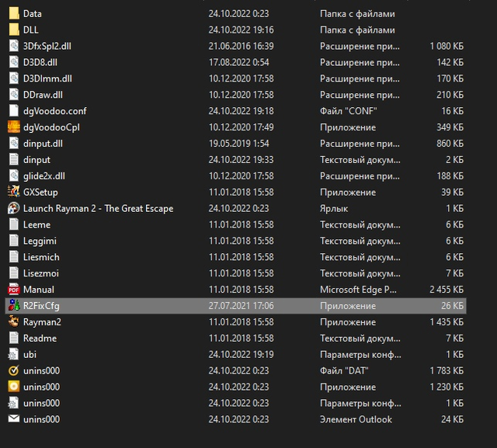
Task: Click the file name Liesmich
Action: click(x=41, y=257)
